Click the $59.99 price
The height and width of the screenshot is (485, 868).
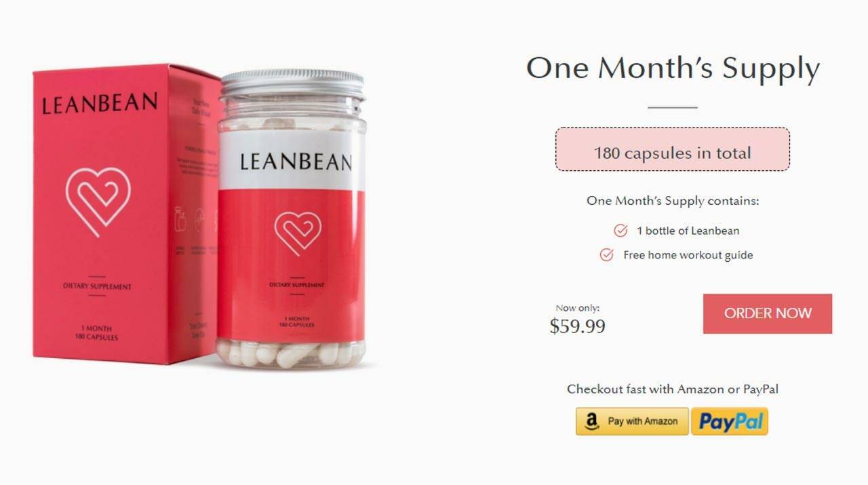(x=577, y=326)
